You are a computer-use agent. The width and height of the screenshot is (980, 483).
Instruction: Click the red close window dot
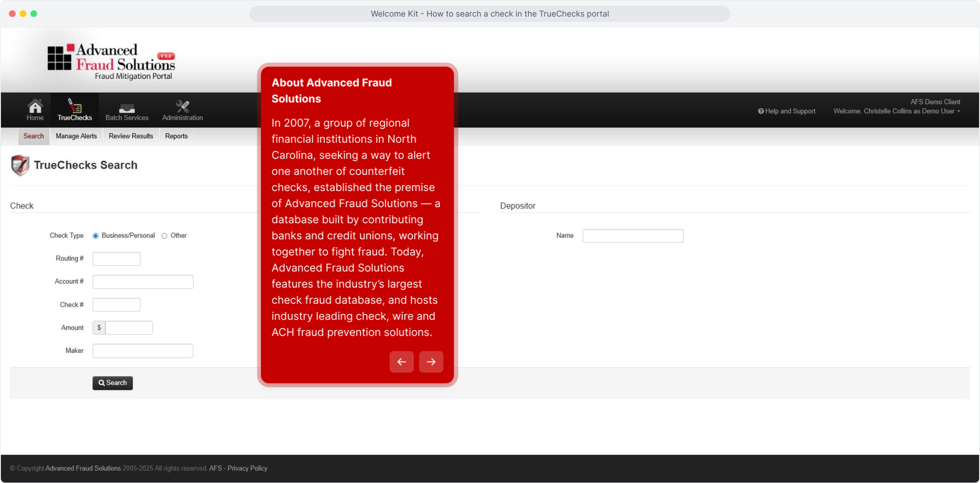(12, 14)
